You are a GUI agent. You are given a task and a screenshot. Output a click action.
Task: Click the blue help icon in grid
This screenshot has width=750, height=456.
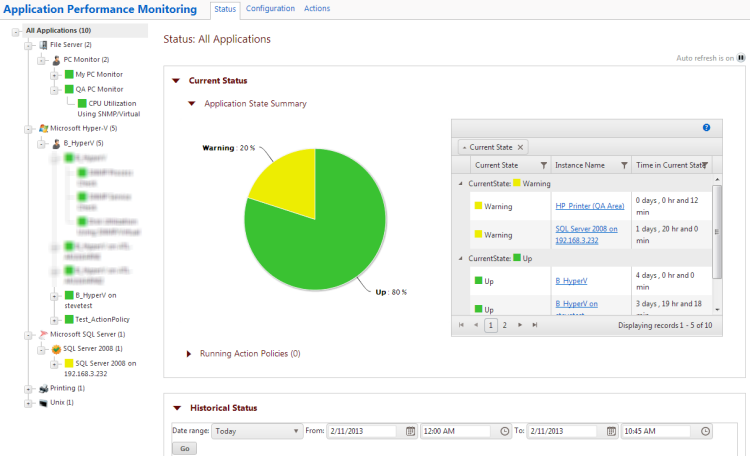coord(706,128)
